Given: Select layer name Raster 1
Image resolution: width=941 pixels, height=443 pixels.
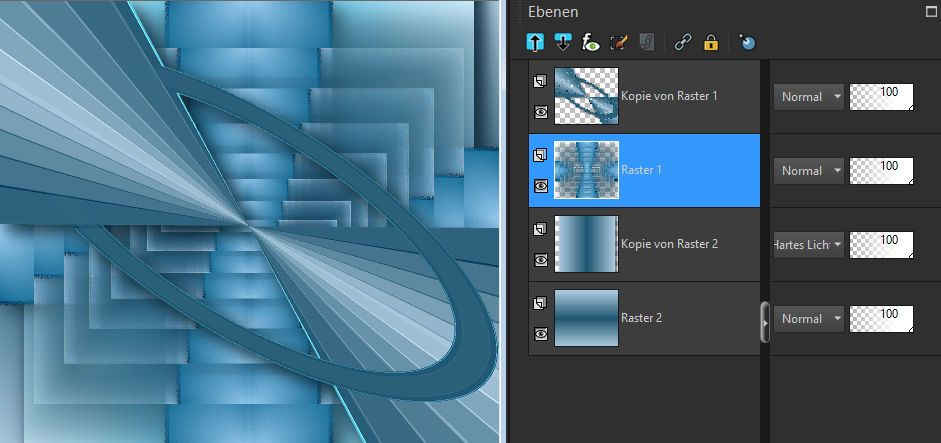Looking at the screenshot, I should click(x=642, y=170).
